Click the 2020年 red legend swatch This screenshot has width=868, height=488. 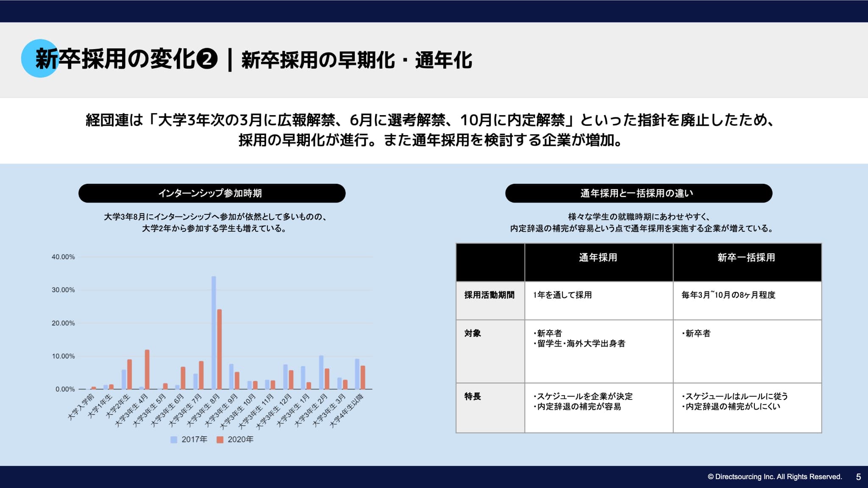(x=220, y=440)
